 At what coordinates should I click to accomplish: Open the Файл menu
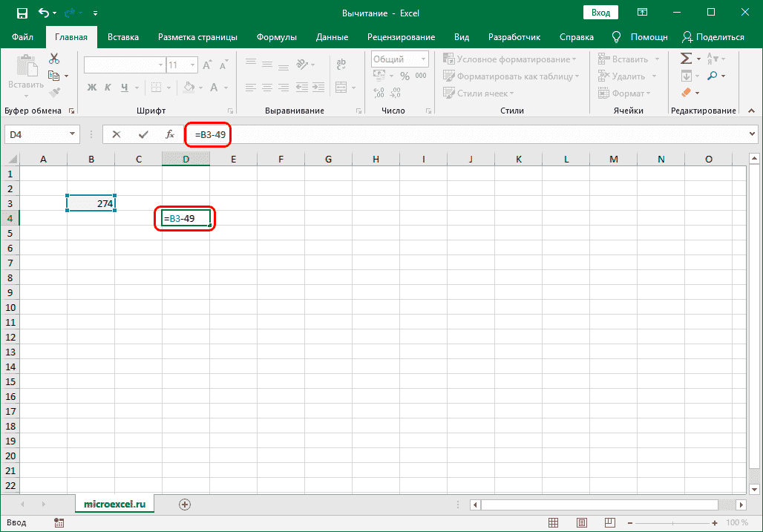22,37
